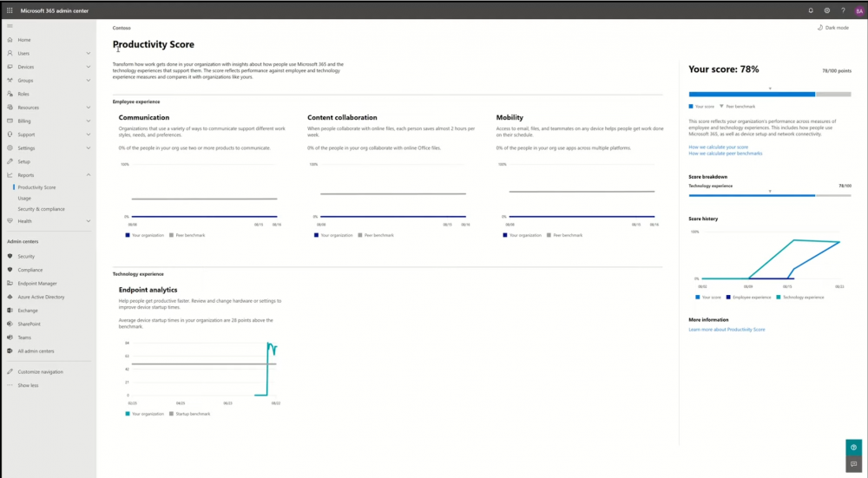Open the BA account avatar
Image resolution: width=868 pixels, height=478 pixels.
(859, 10)
